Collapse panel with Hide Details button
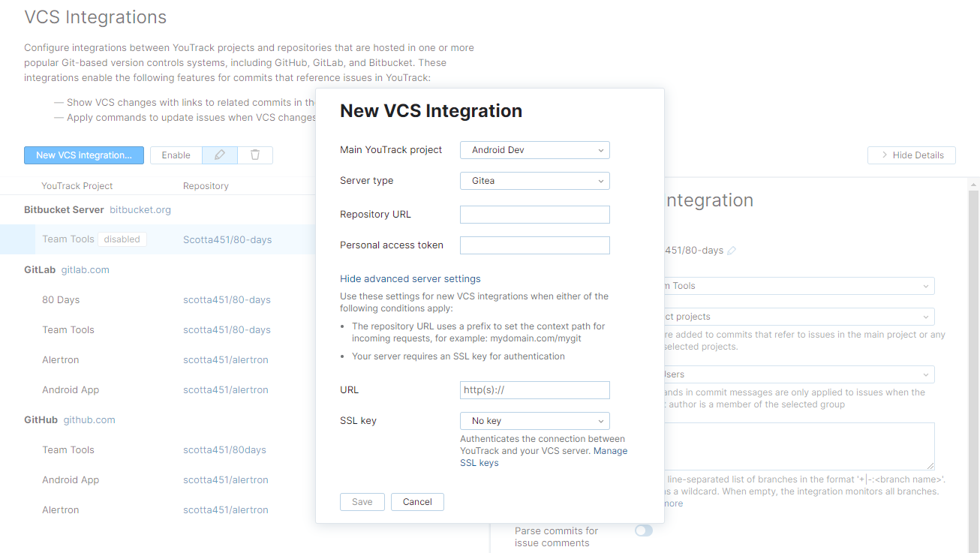The image size is (980, 553). (911, 155)
